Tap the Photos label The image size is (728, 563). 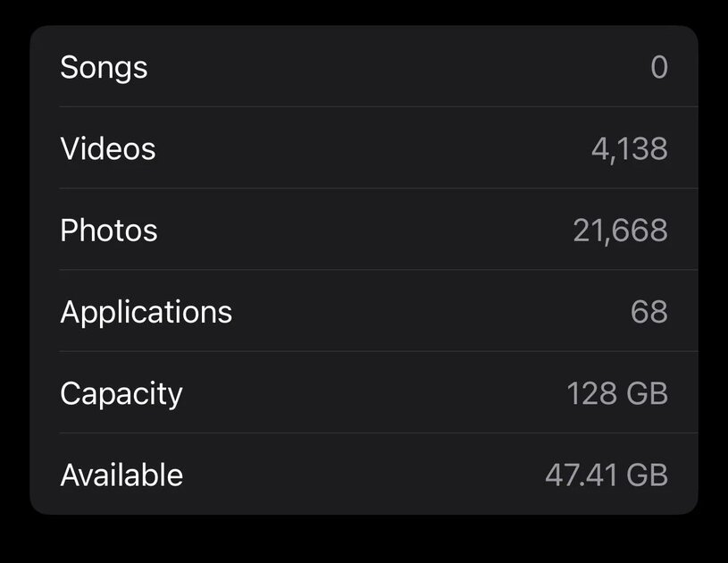pyautogui.click(x=109, y=231)
